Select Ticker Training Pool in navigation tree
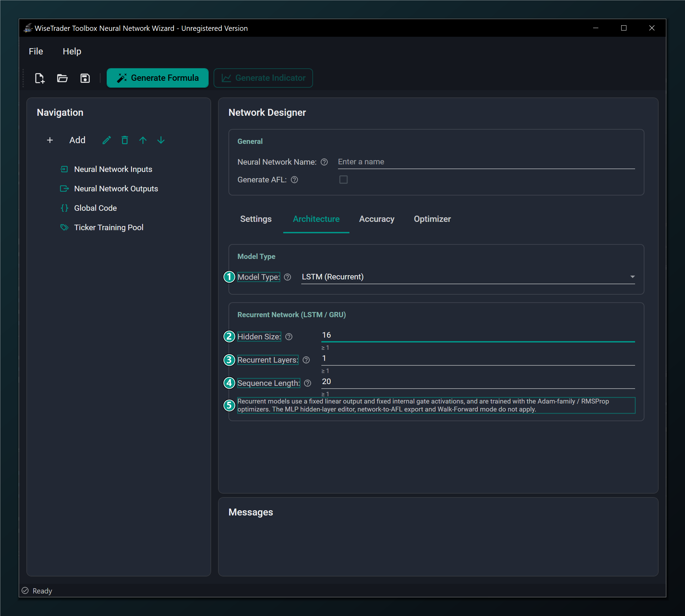This screenshot has width=685, height=616. pyautogui.click(x=109, y=227)
